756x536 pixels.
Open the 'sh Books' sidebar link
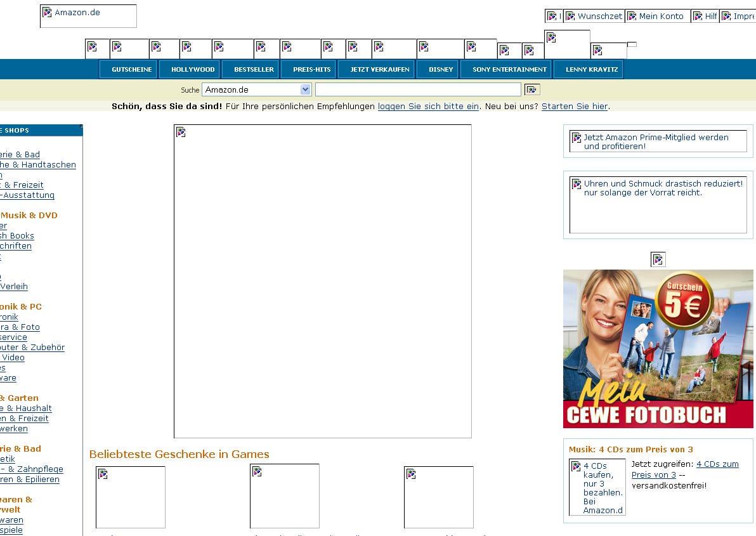[17, 236]
